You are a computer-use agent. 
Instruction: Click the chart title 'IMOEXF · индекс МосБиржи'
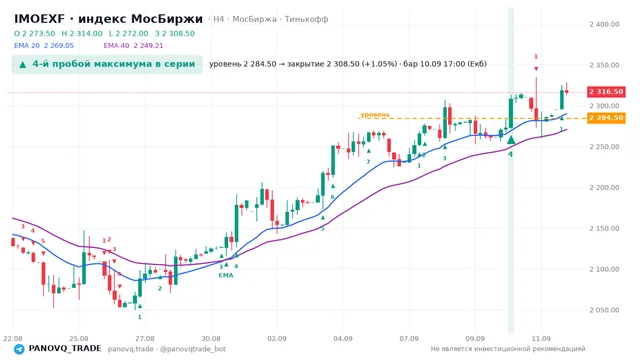[108, 19]
